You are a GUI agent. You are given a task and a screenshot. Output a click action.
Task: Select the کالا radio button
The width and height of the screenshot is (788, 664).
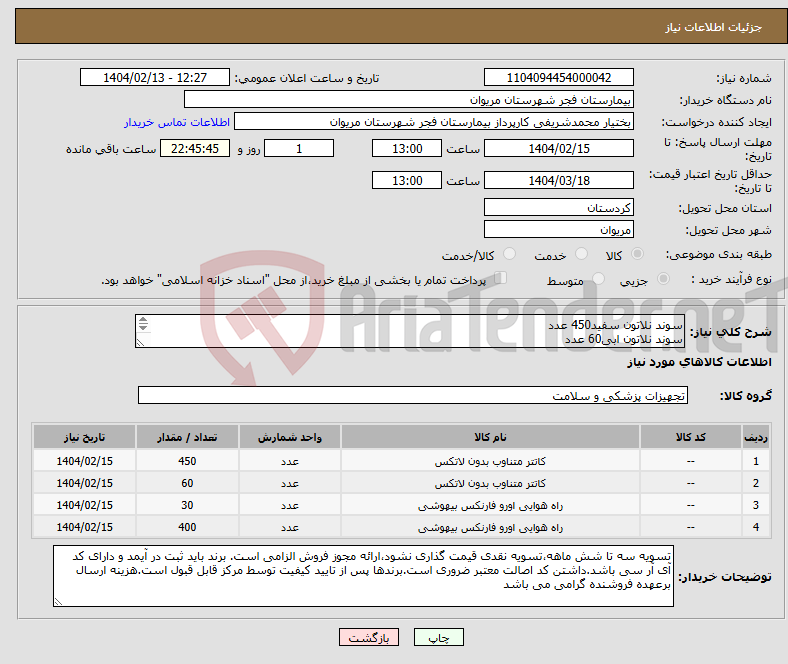(637, 254)
